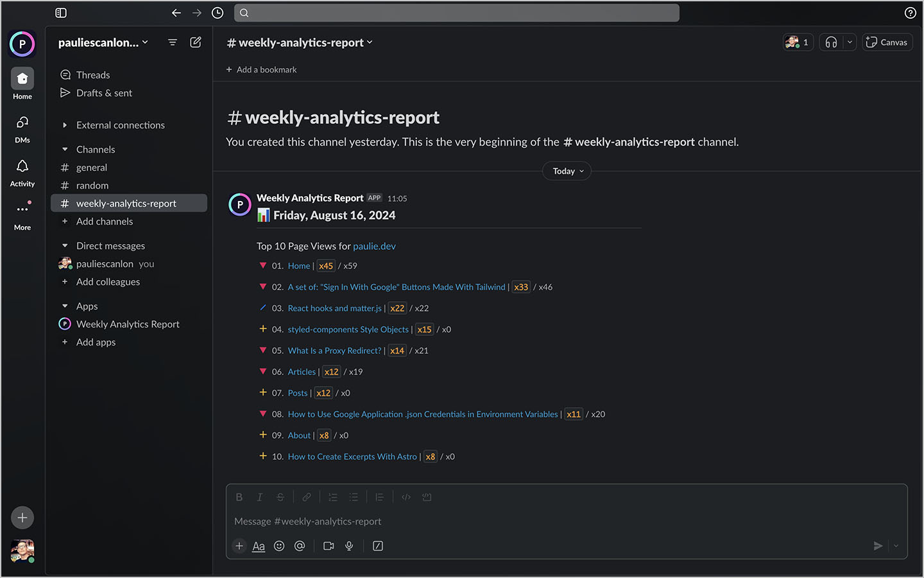924x578 pixels.
Task: Open Help with the question mark icon
Action: pos(910,12)
